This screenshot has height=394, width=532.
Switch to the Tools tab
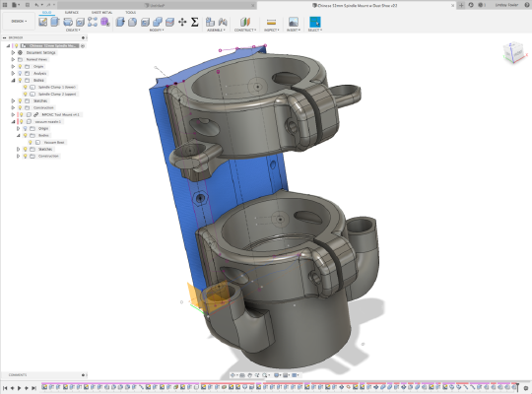pos(131,13)
